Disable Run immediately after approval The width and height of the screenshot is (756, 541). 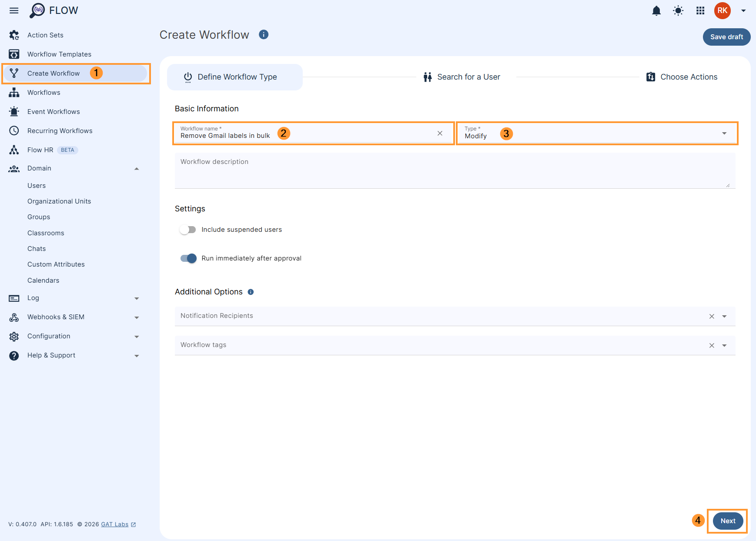pyautogui.click(x=187, y=258)
